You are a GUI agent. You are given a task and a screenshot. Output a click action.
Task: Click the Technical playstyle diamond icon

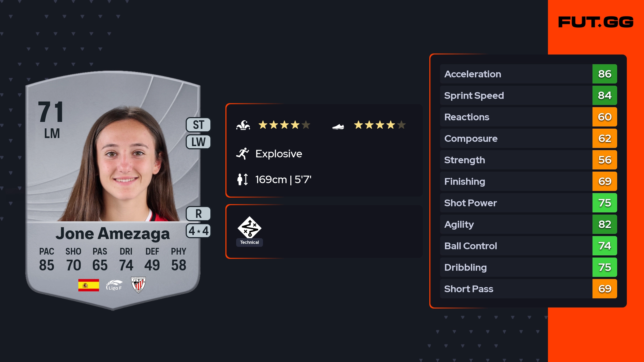(x=249, y=227)
